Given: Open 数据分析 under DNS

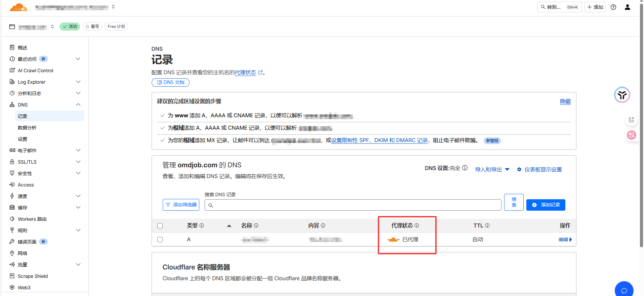Looking at the screenshot, I should [27, 128].
